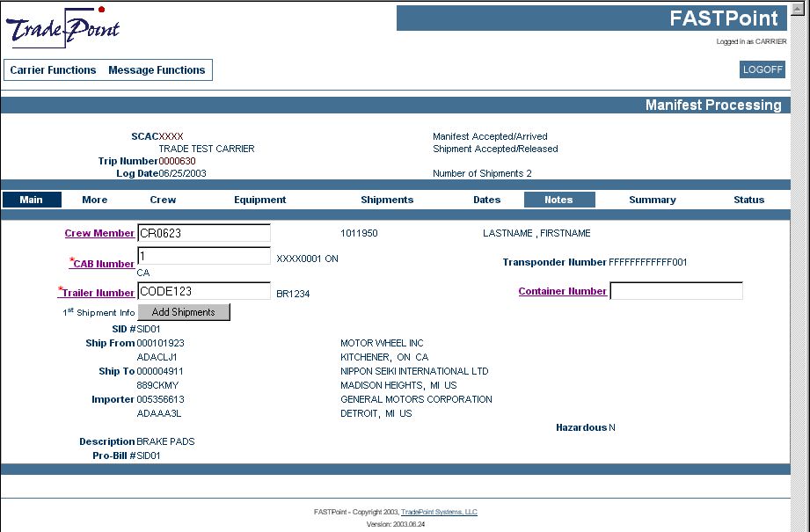Select the Notes tab
Viewport: 810px width, 532px height.
tap(559, 200)
